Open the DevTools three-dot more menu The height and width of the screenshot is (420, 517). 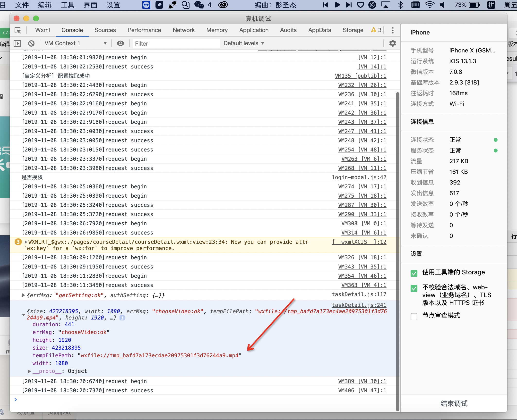coord(393,30)
